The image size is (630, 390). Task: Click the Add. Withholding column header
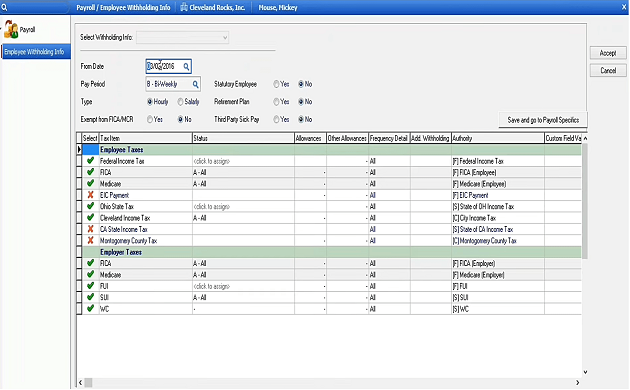pos(430,138)
